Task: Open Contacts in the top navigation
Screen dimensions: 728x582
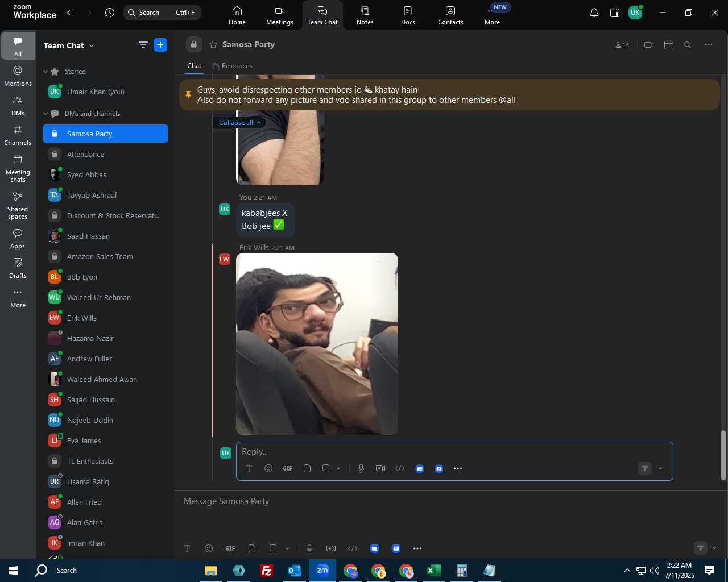Action: [450, 15]
